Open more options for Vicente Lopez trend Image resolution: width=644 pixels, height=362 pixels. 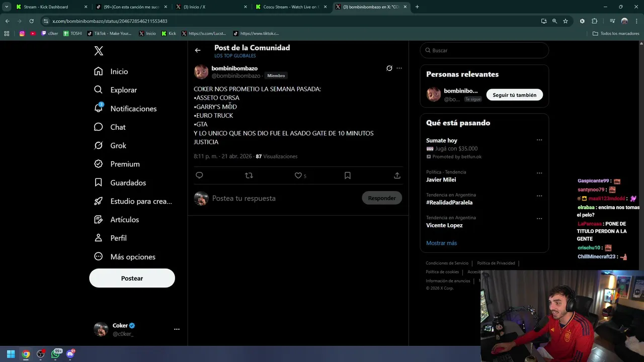click(x=539, y=219)
